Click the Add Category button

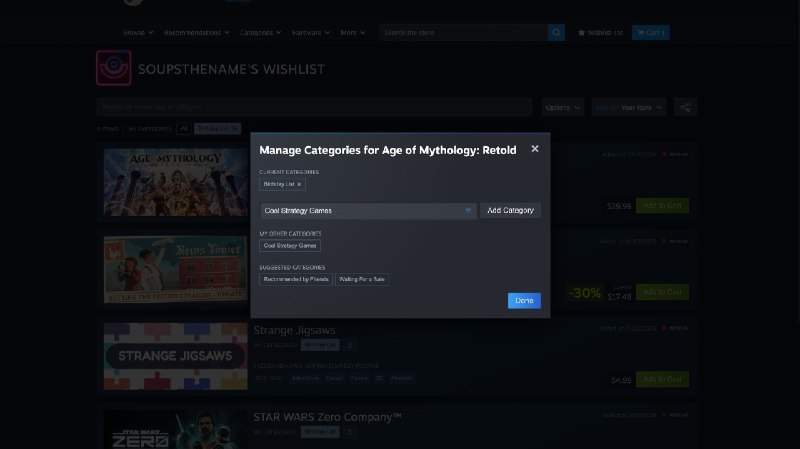(510, 210)
